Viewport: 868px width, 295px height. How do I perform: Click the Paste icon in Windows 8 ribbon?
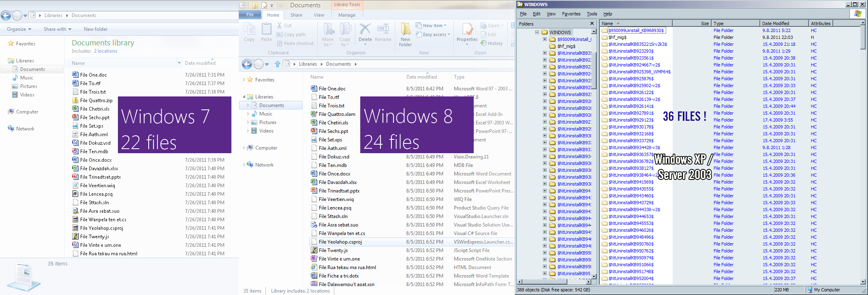pos(266,32)
